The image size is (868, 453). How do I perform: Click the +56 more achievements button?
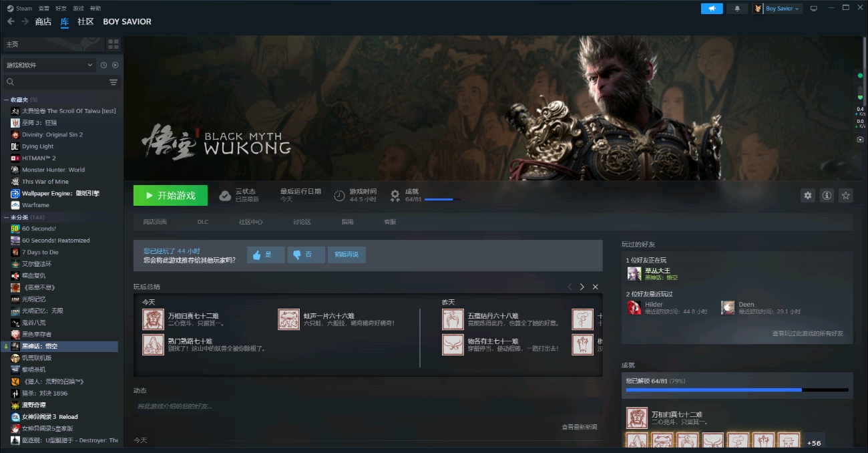point(814,443)
